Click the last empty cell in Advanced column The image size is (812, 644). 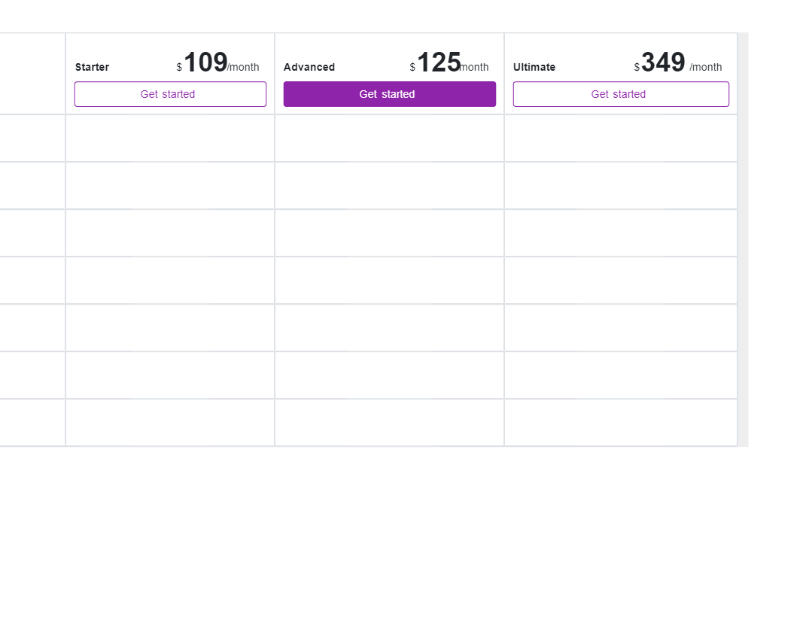pyautogui.click(x=389, y=422)
